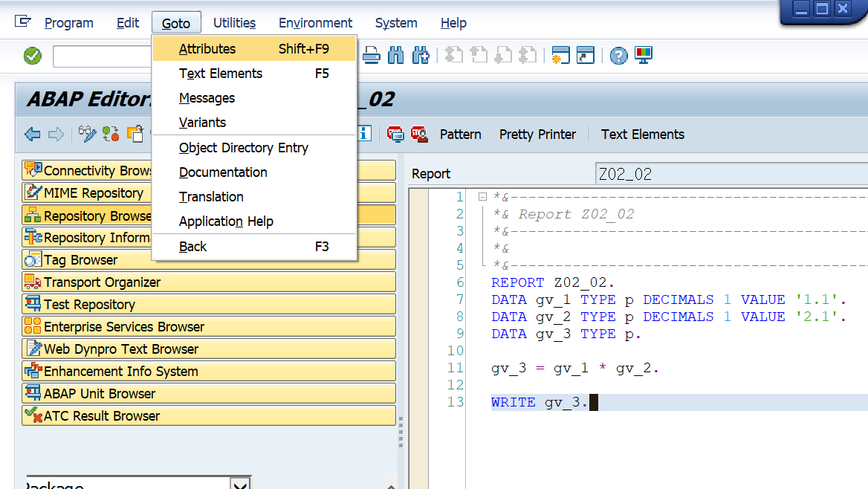Close the open Goto menu
868x489 pixels.
pyautogui.click(x=176, y=23)
